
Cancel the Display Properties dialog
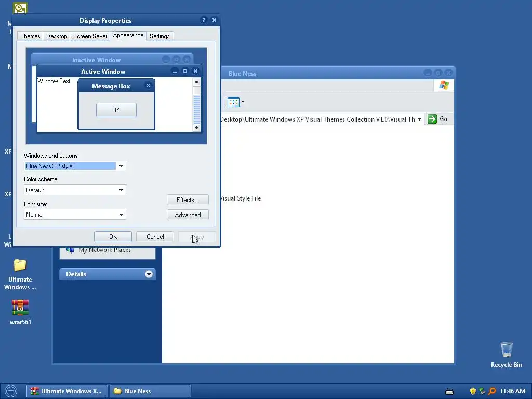(155, 237)
